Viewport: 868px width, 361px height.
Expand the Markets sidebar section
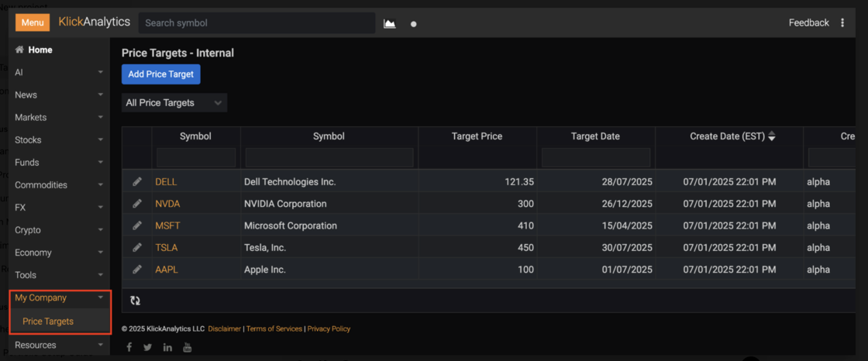click(59, 118)
